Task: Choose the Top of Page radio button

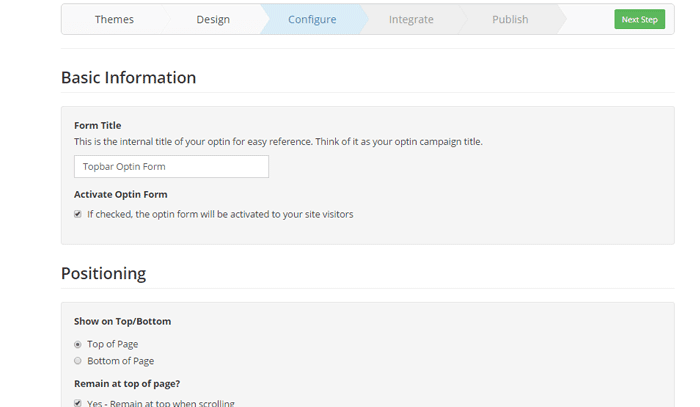Action: tap(78, 344)
